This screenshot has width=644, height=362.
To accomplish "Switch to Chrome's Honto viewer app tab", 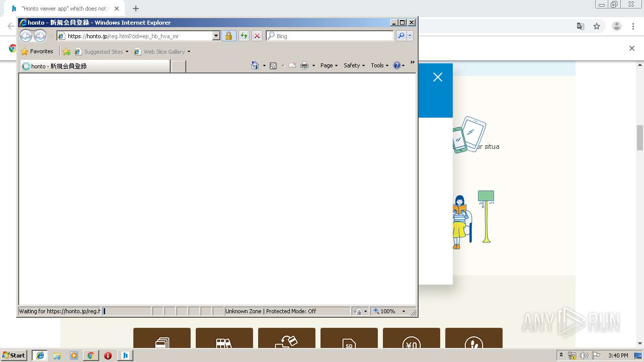I will [64, 9].
